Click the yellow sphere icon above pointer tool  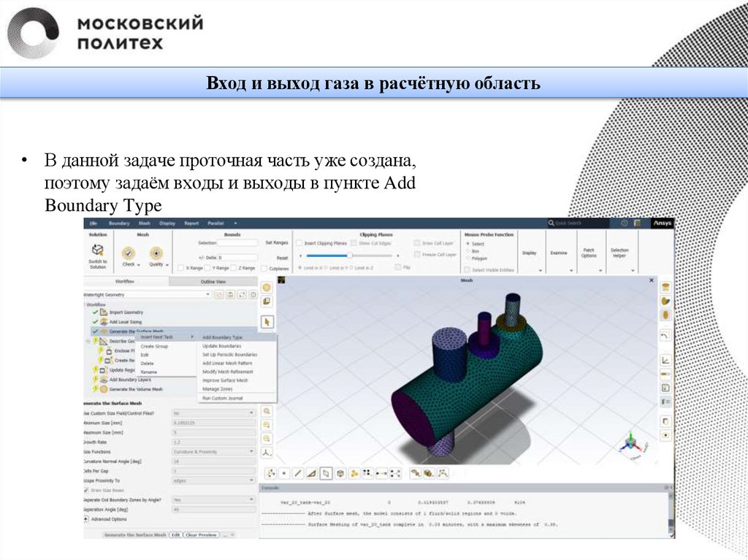(x=267, y=287)
